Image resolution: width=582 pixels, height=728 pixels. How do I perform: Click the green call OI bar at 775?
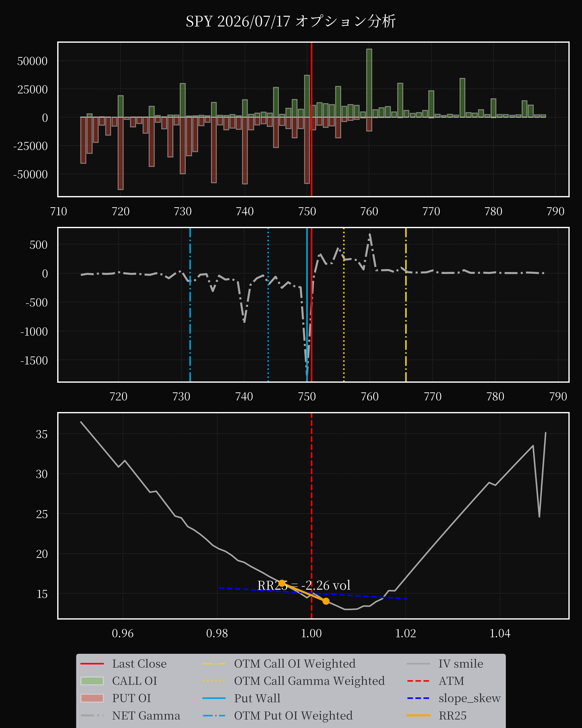[x=462, y=98]
